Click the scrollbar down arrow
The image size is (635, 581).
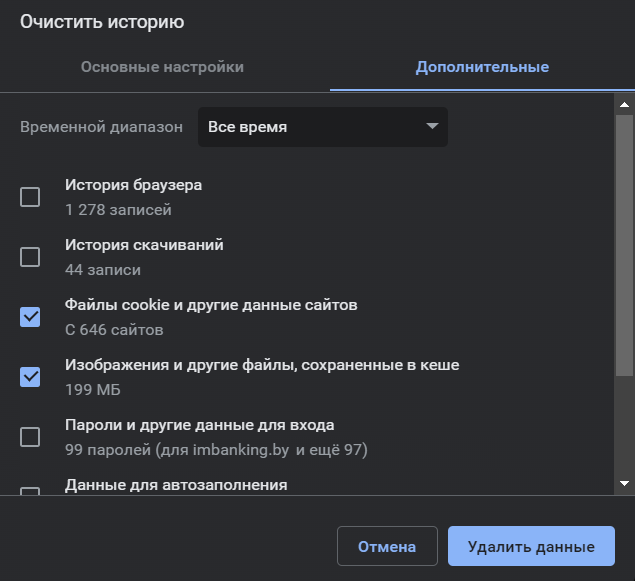click(x=624, y=483)
